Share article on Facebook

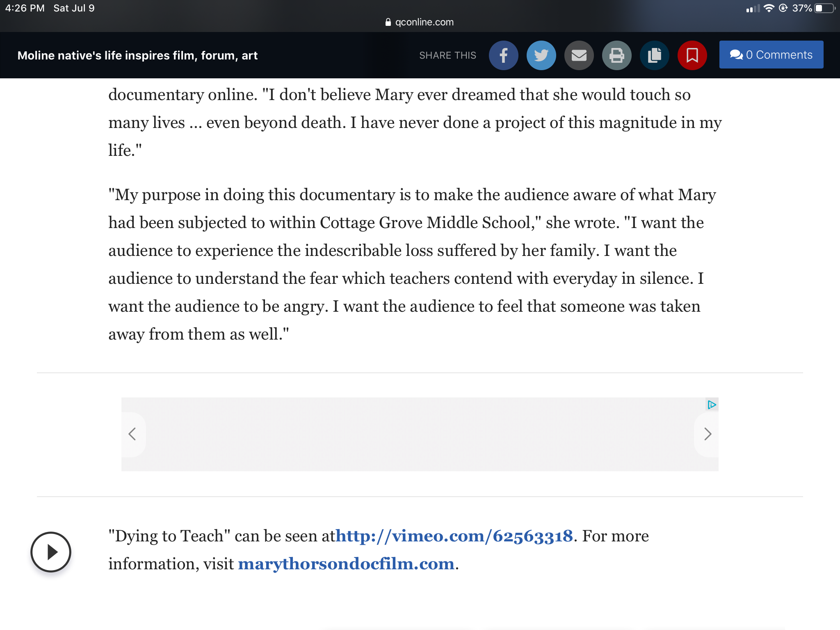click(503, 55)
